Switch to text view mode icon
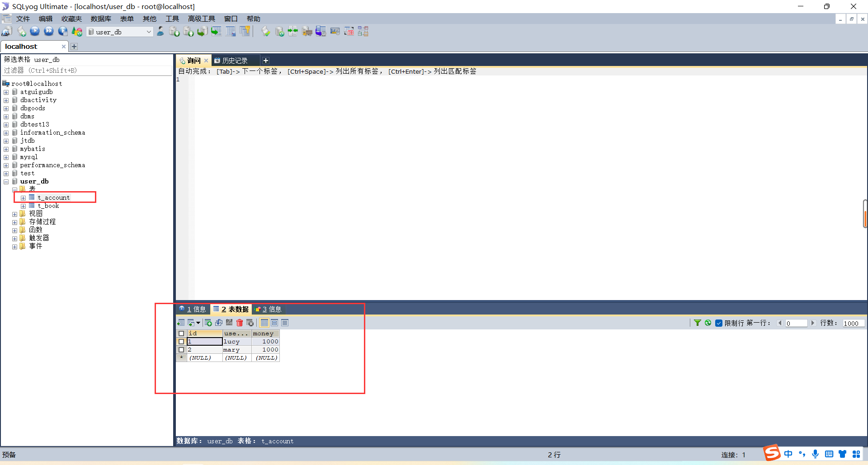This screenshot has height=465, width=868. [x=285, y=323]
